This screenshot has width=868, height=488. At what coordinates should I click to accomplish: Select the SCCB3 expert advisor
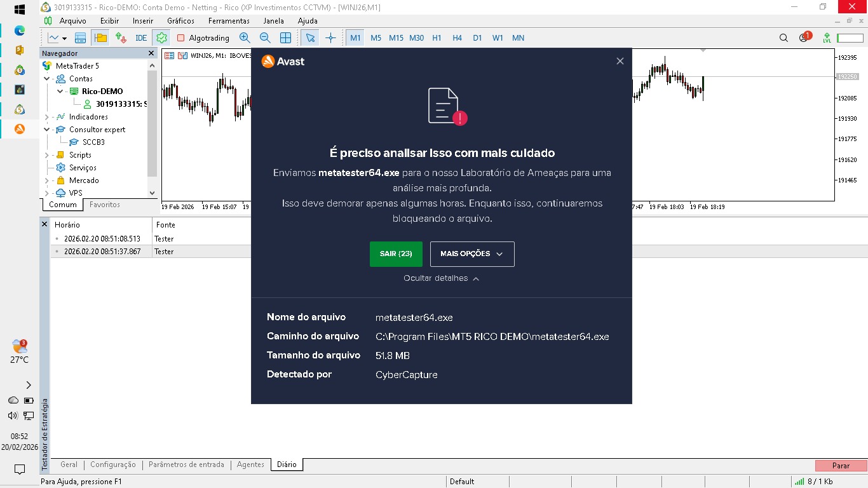pyautogui.click(x=93, y=142)
